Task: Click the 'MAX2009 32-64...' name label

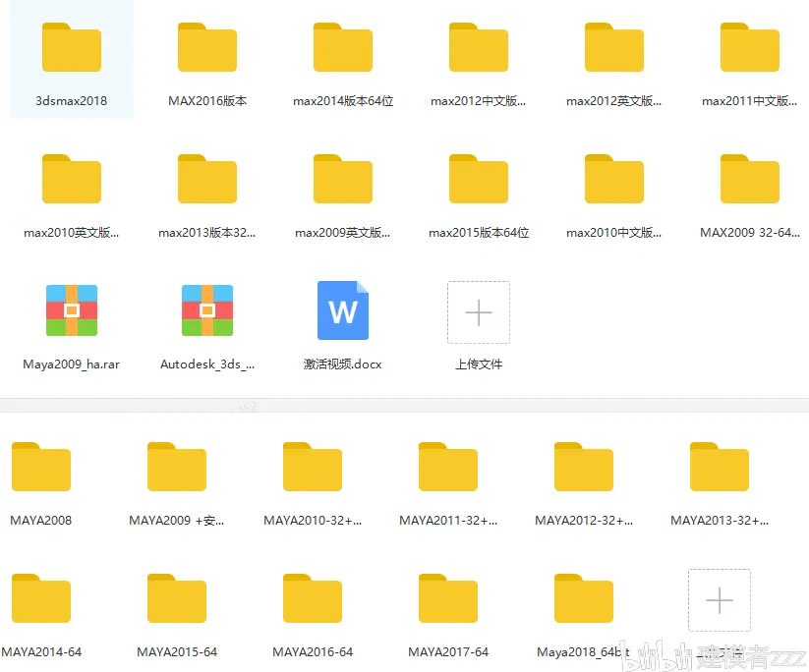Action: [750, 233]
